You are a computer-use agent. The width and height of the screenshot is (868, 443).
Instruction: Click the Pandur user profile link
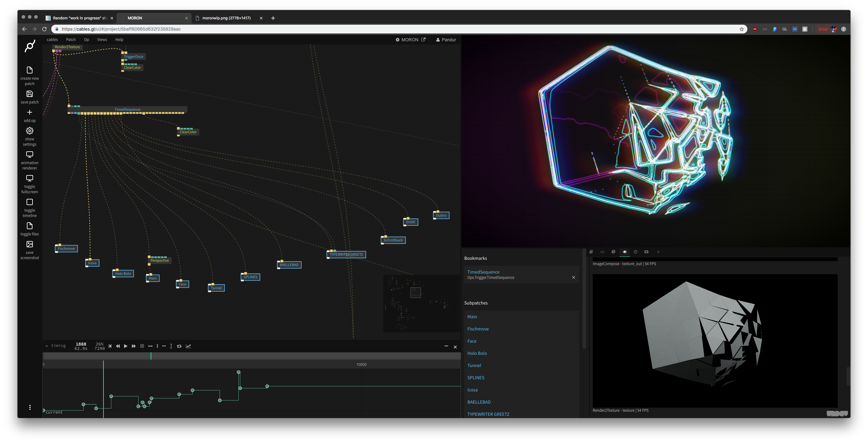pyautogui.click(x=446, y=39)
